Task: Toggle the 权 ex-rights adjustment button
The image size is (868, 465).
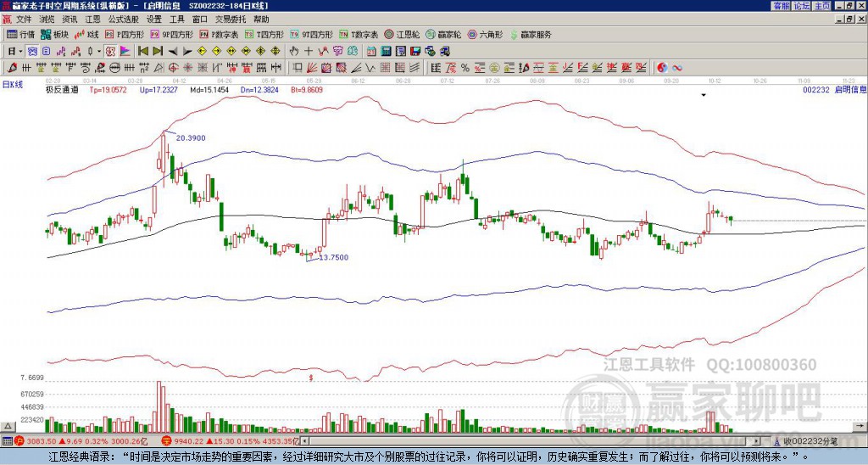Action: point(110,51)
